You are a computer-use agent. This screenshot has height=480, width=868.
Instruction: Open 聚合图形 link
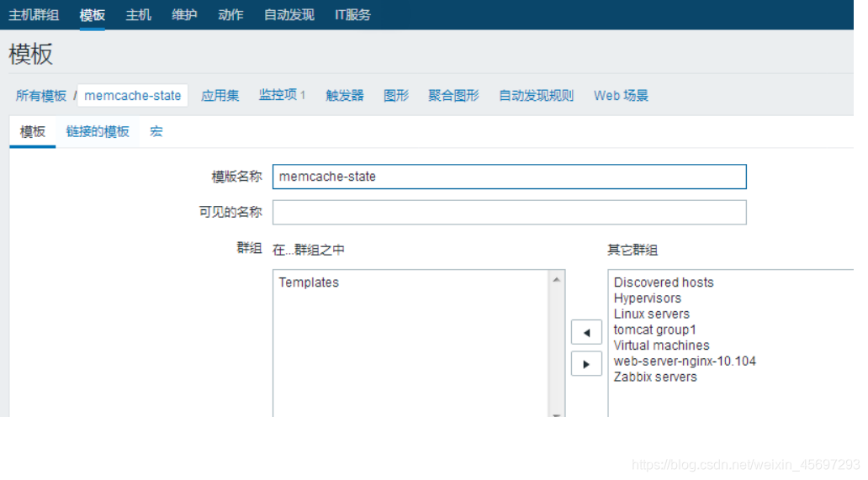[453, 96]
